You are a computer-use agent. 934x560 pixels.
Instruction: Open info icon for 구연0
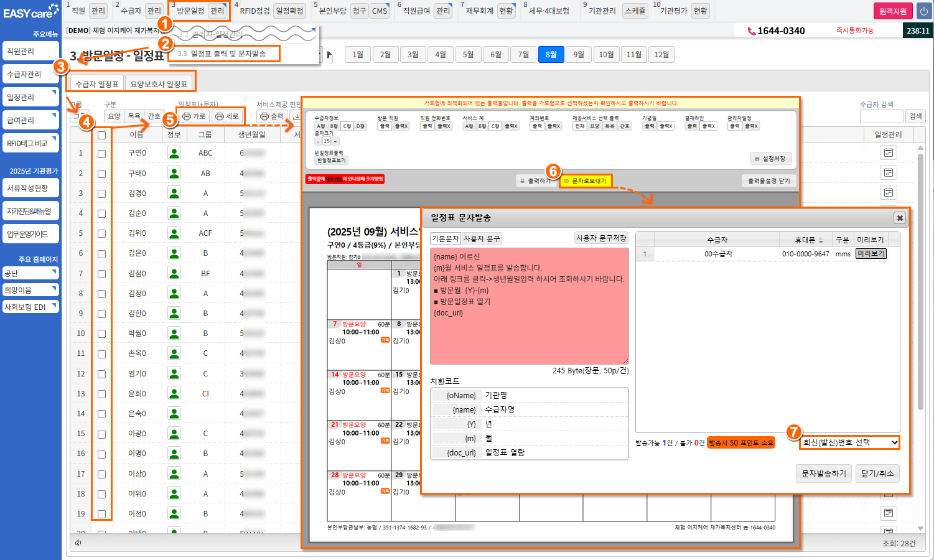174,153
